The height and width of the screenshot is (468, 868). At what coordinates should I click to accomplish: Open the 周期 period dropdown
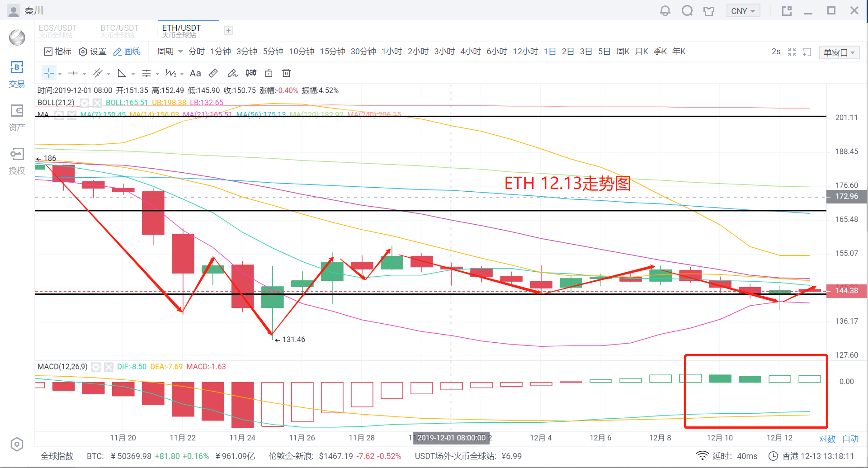coord(170,52)
